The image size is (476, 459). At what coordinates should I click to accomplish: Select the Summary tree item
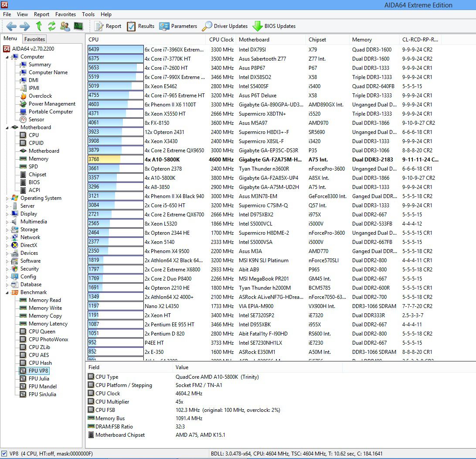point(40,65)
